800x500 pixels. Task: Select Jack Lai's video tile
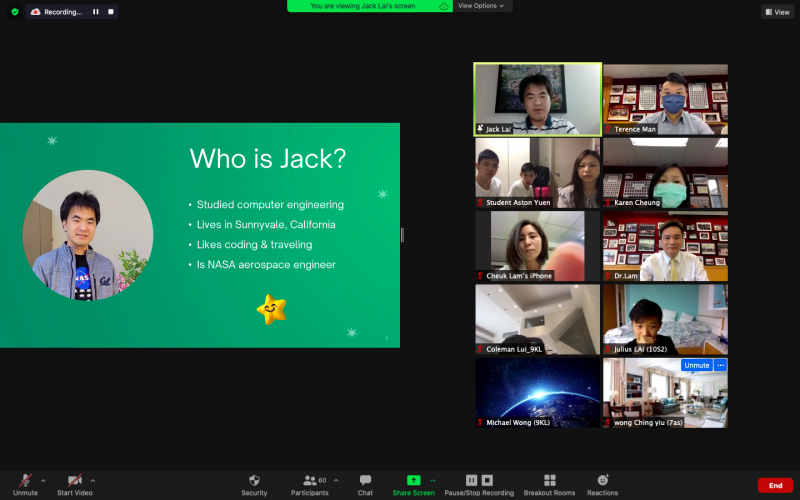pos(538,99)
